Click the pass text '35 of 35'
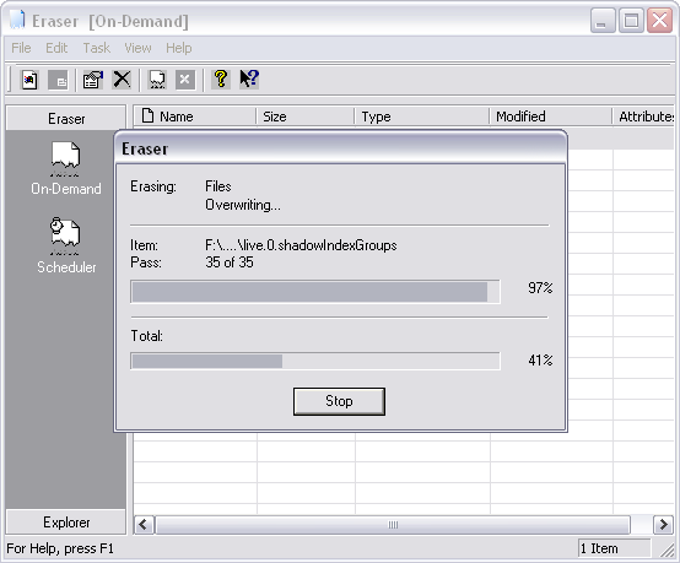The image size is (680, 563). pos(229,262)
